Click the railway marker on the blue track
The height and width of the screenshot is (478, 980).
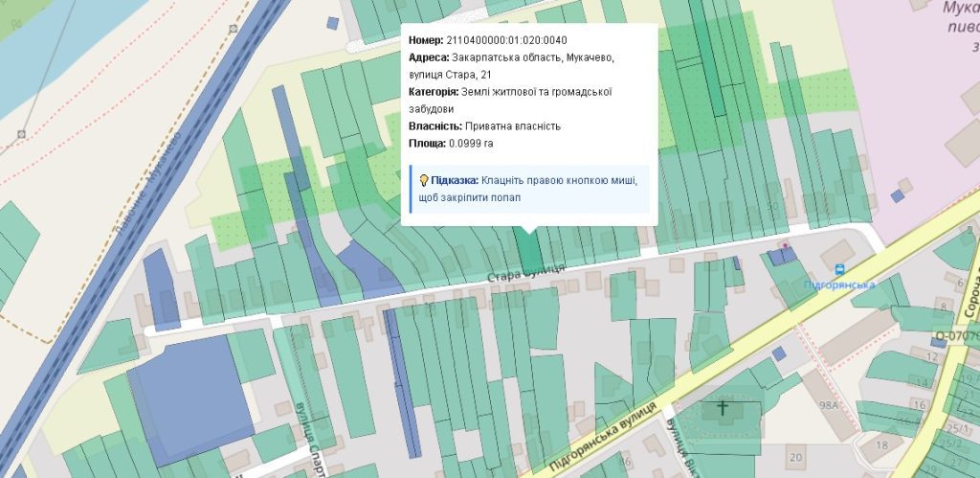232,29
